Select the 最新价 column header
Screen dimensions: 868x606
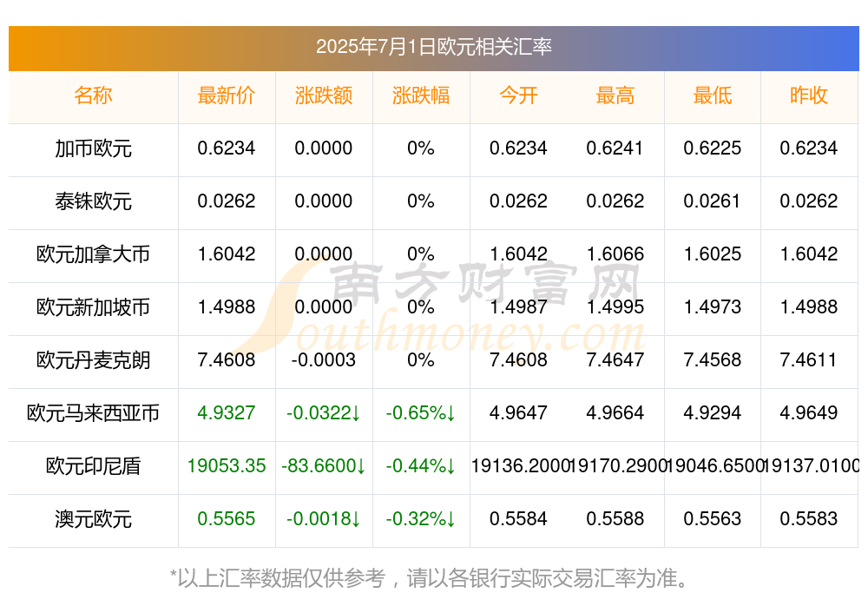[x=227, y=96]
